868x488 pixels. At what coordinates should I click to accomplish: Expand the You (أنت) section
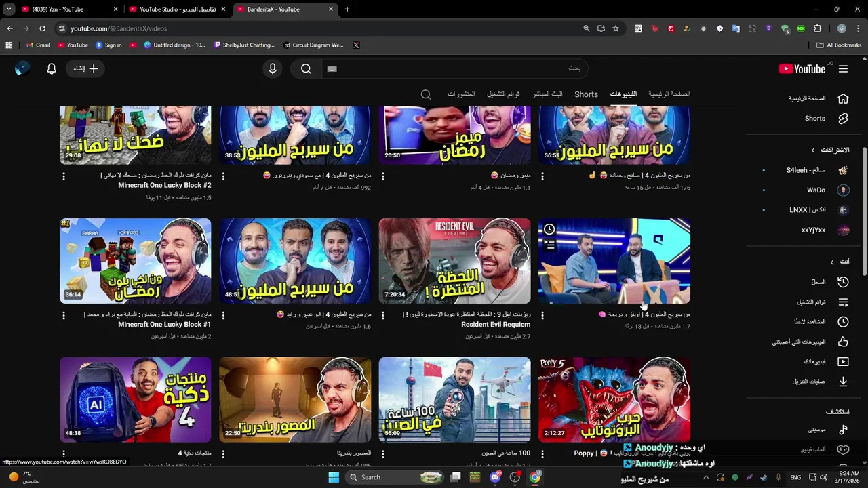click(x=840, y=262)
